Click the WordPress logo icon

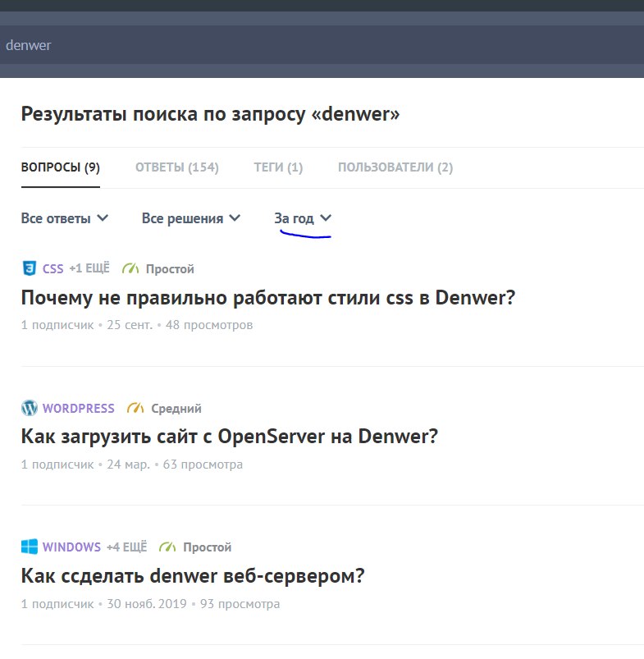pyautogui.click(x=30, y=408)
